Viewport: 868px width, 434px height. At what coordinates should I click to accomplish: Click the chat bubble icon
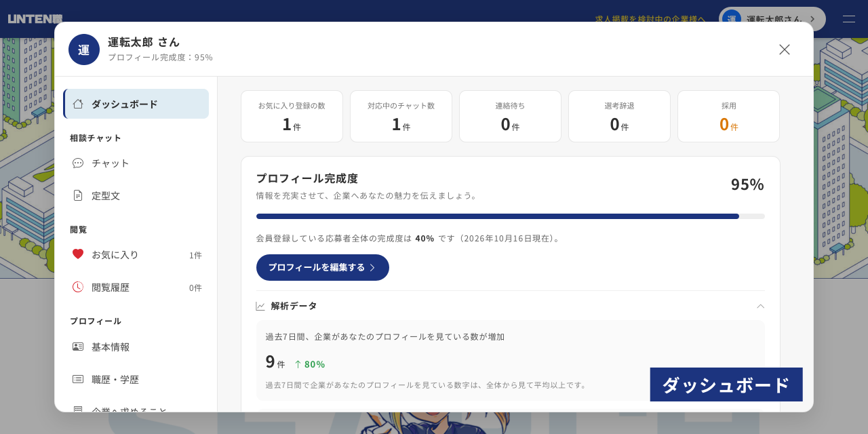click(78, 163)
